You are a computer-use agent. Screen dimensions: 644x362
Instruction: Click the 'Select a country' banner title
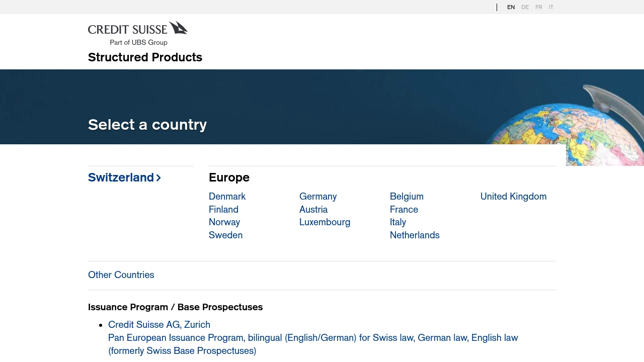coord(147,125)
